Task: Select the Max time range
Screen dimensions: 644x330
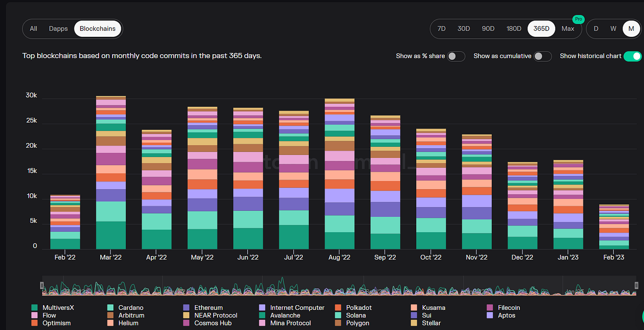Action: (568, 29)
